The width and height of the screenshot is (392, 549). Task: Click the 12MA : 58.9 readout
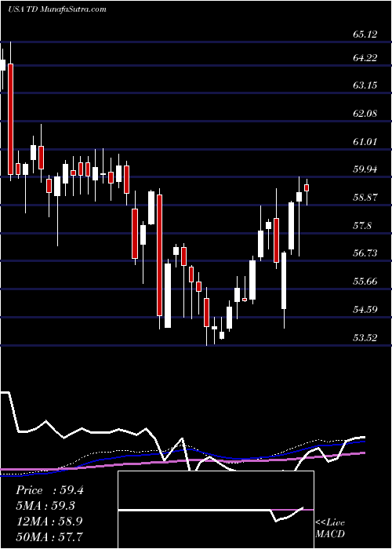pos(49,521)
